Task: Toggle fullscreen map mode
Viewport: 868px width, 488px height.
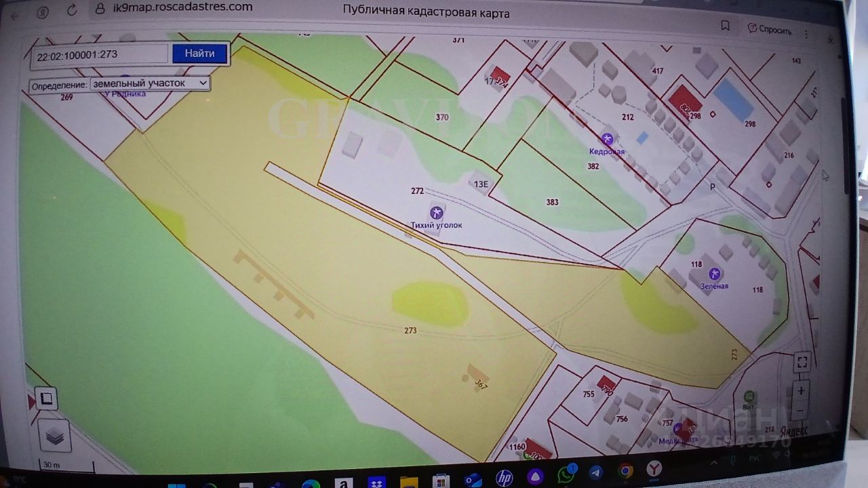Action: click(x=802, y=362)
